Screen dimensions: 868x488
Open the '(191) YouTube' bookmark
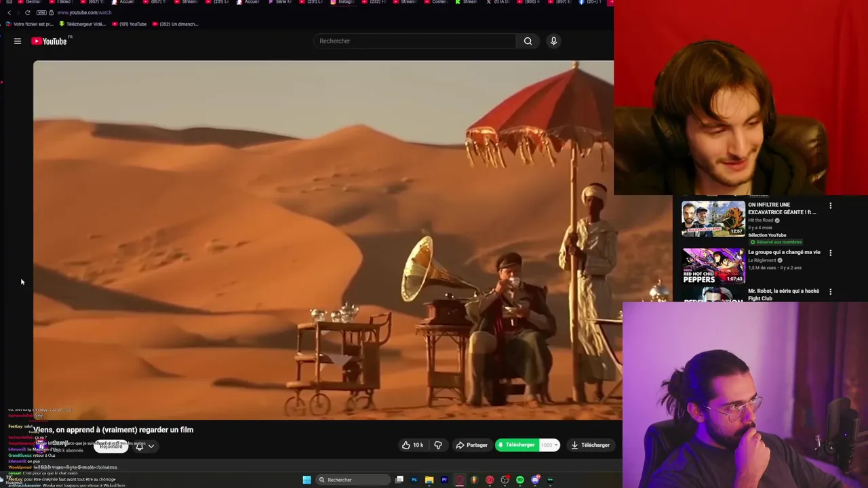click(130, 24)
